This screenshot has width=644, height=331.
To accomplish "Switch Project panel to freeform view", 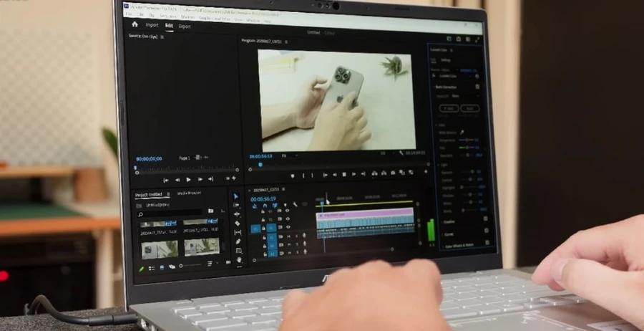I will pos(172,267).
